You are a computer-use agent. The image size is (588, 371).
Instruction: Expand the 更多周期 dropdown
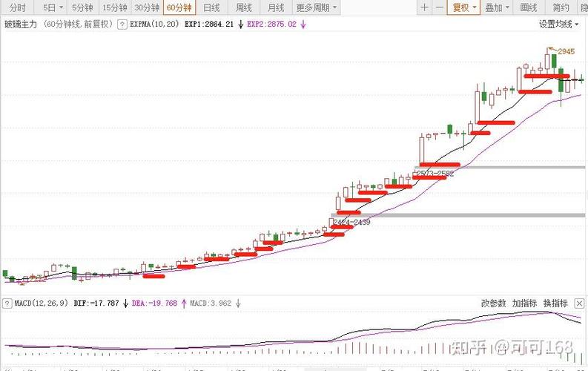[x=316, y=7]
